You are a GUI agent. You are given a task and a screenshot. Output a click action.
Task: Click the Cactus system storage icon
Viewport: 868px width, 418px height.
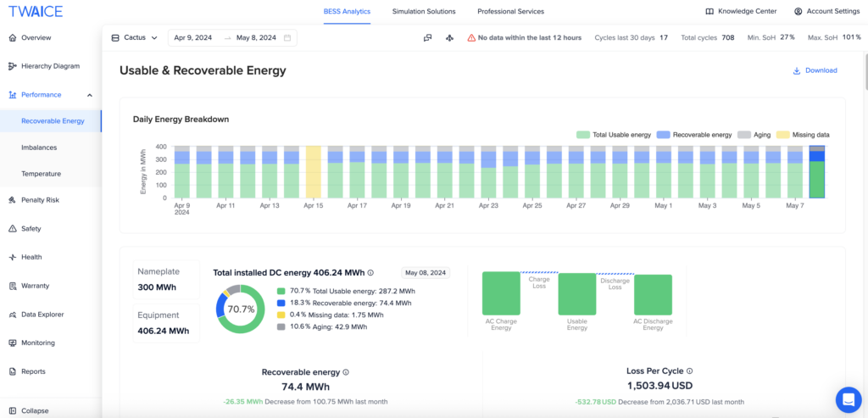coord(115,37)
